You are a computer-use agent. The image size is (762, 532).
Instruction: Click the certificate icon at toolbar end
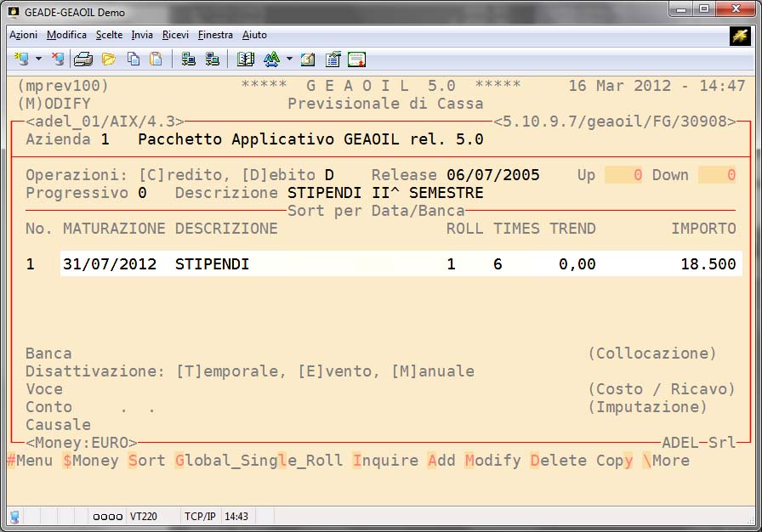coord(357,59)
